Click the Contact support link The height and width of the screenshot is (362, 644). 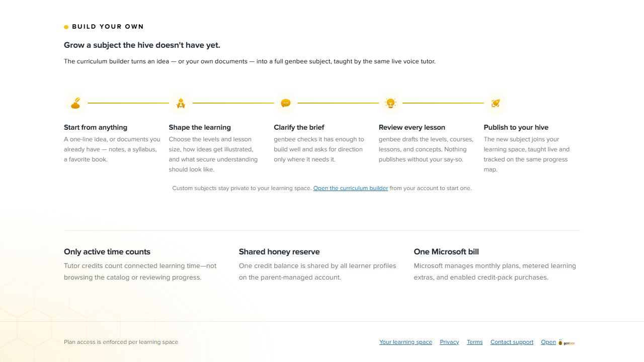(x=512, y=342)
